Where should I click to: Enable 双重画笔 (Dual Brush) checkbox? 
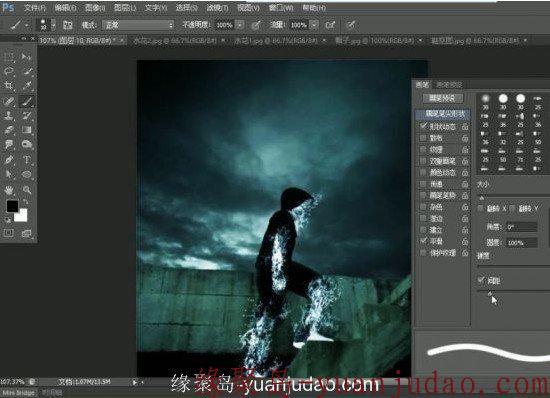(x=423, y=161)
